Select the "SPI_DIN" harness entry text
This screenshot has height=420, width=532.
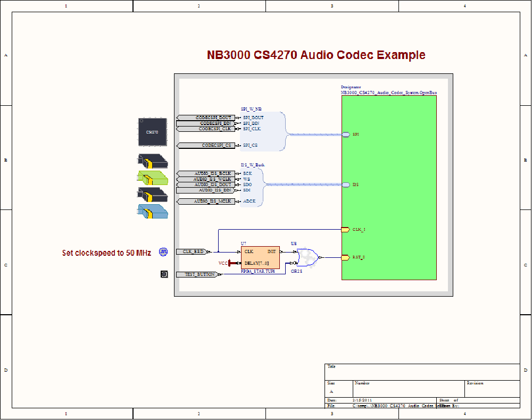[251, 123]
